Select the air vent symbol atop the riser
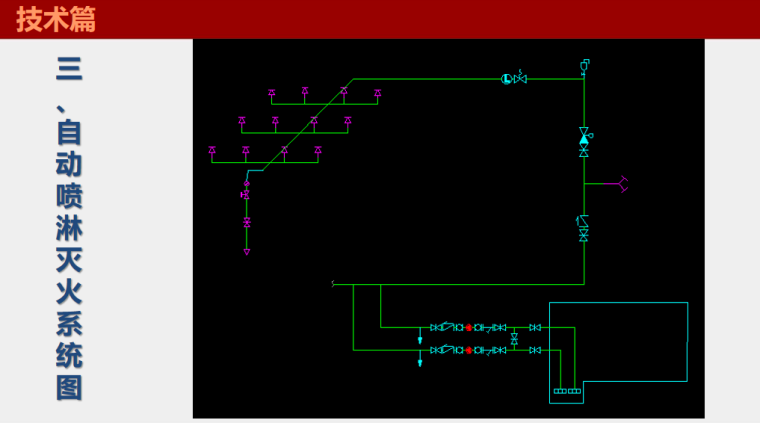The height and width of the screenshot is (423, 760). (x=584, y=65)
